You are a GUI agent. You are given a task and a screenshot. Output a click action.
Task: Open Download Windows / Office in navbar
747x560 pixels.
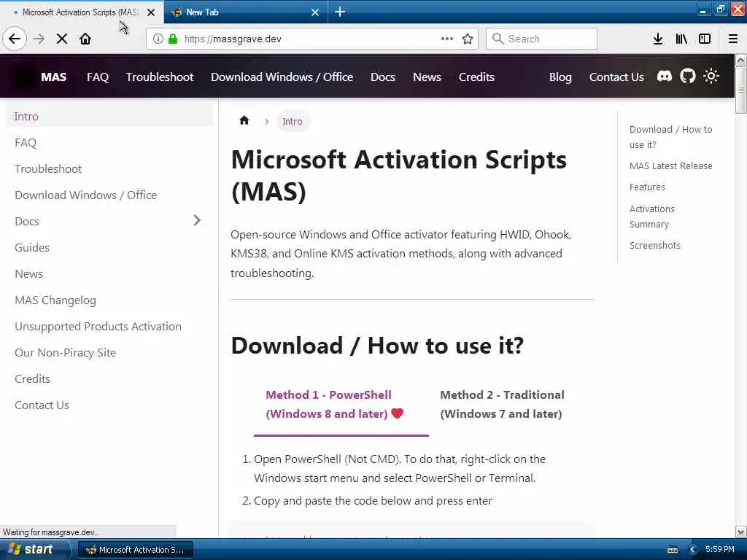pos(282,77)
